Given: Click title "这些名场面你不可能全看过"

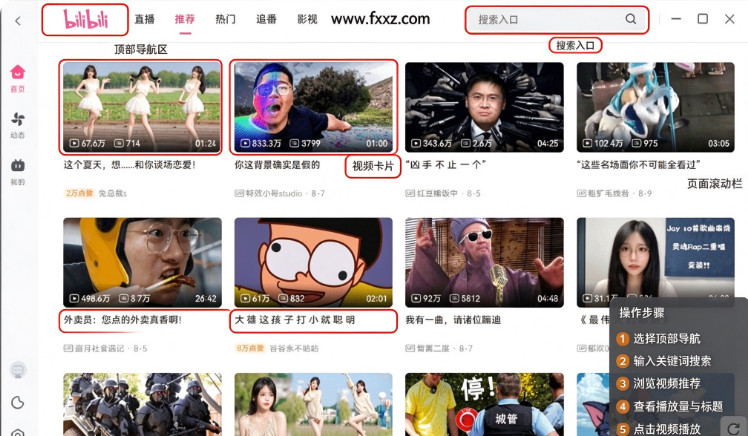Looking at the screenshot, I should 638,165.
